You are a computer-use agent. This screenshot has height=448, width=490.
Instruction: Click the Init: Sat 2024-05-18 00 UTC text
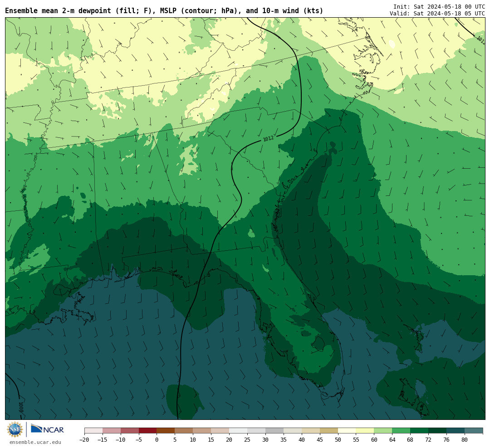tap(439, 6)
